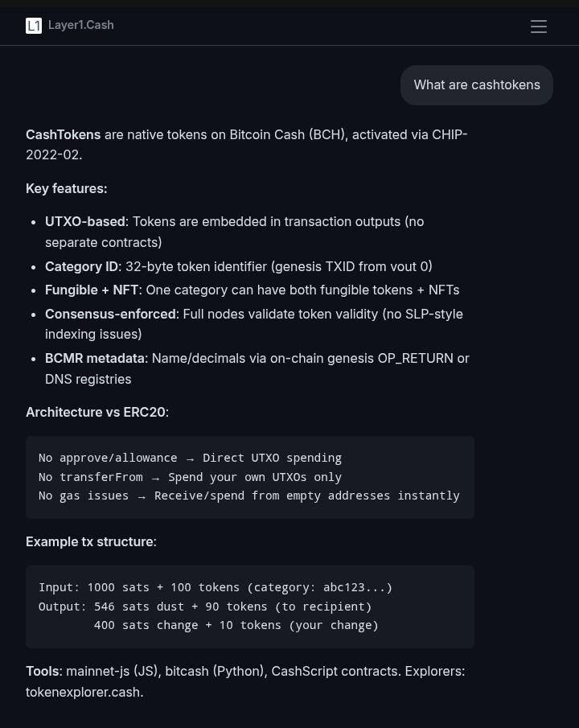Select the "No transferFrom" code line

[190, 477]
